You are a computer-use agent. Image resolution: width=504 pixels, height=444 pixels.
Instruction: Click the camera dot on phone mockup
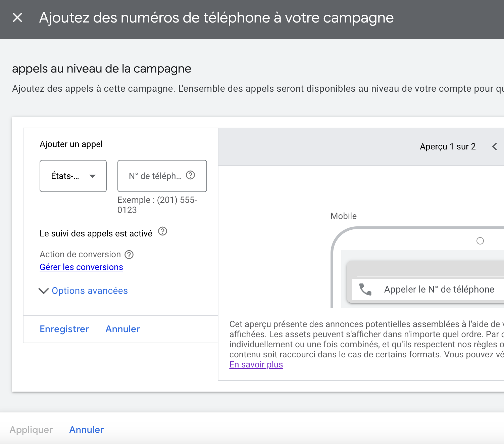click(480, 241)
